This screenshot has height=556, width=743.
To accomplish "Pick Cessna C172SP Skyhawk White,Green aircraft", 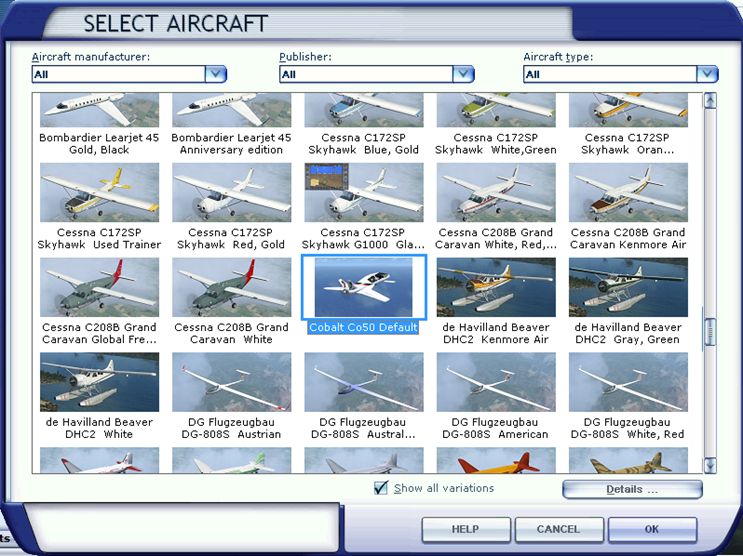I will tap(496, 110).
